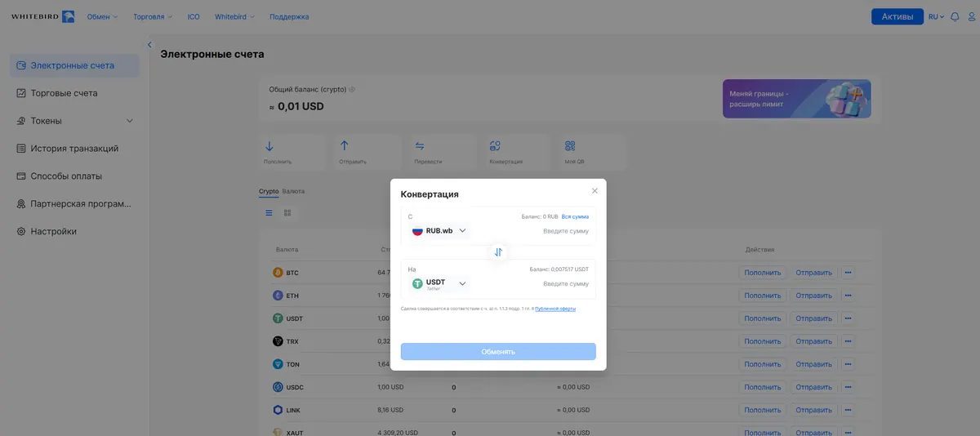This screenshot has height=436, width=980.
Task: Open Способы оплаты in sidebar
Action: click(x=74, y=176)
